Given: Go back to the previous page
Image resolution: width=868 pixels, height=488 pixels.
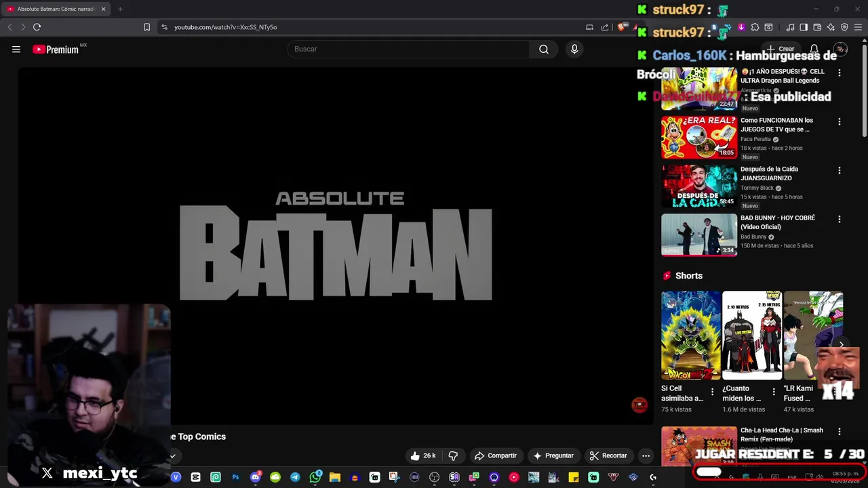Looking at the screenshot, I should point(9,27).
